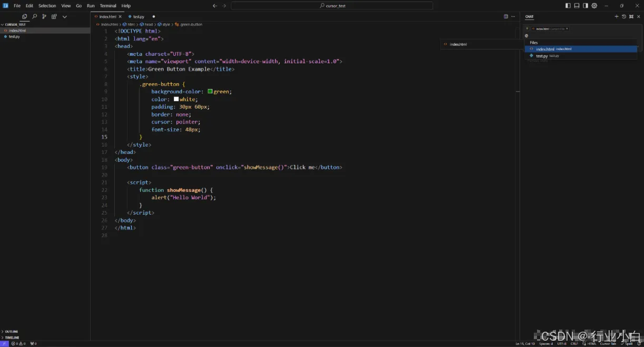Image resolution: width=644 pixels, height=347 pixels.
Task: Click the Cursor app logo icon
Action: point(5,6)
